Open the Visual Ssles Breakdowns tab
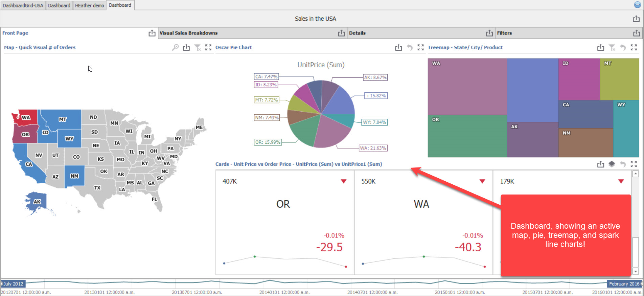This screenshot has width=644, height=296. (189, 33)
